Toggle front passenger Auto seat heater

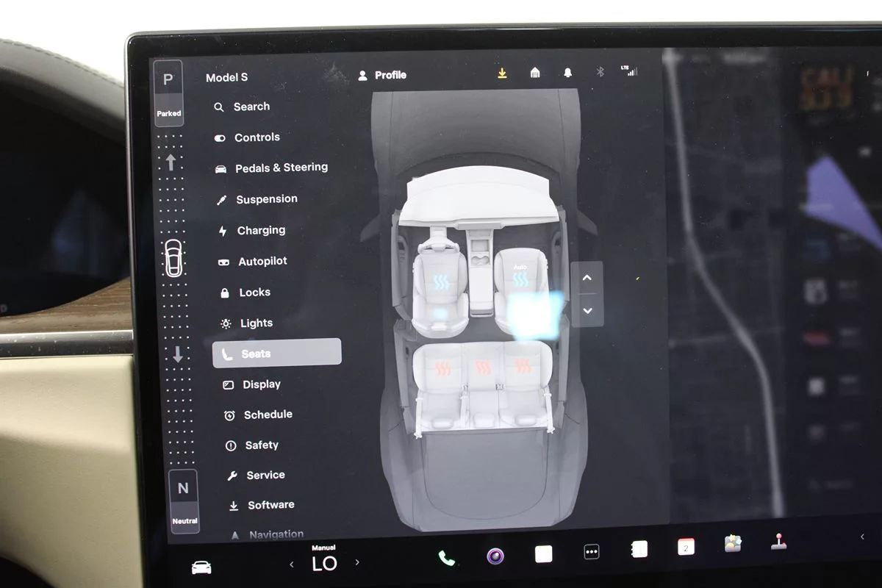pos(520,279)
